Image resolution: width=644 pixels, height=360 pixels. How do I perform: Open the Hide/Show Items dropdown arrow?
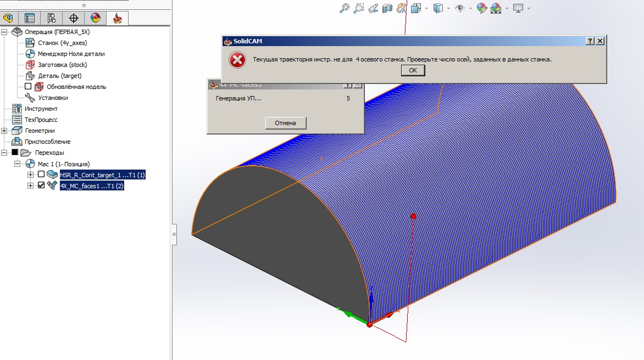pos(470,8)
